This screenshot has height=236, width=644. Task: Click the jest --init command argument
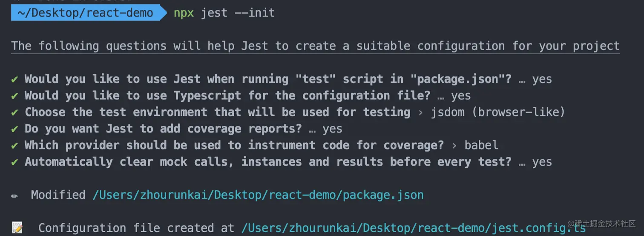coord(238,13)
